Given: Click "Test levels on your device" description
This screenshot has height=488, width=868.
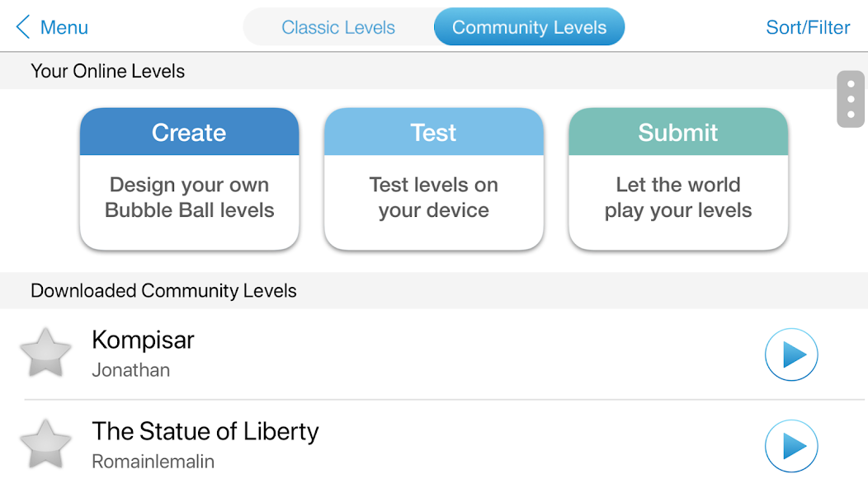Looking at the screenshot, I should coord(433,198).
